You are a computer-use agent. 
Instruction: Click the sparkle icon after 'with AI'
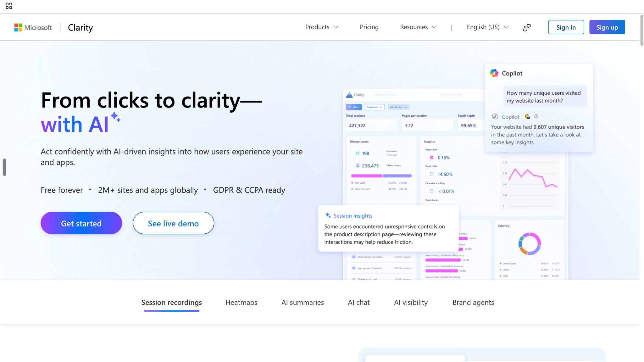116,117
